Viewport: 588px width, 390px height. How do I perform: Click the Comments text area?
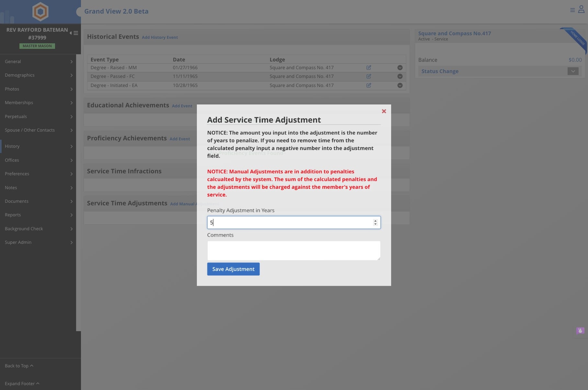pos(294,251)
